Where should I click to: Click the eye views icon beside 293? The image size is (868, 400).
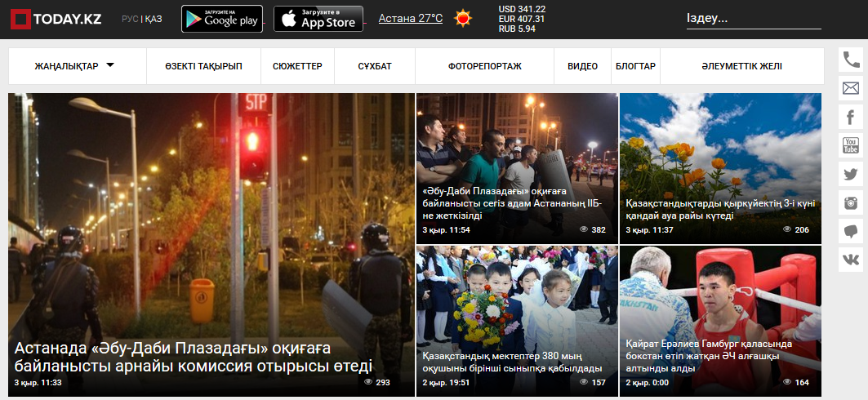pos(368,382)
